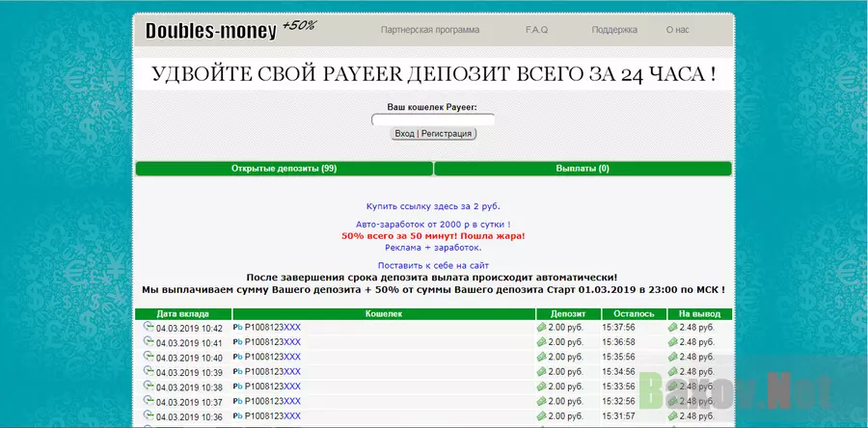The image size is (868, 428).
Task: Open the F.A.Q menu item
Action: click(536, 30)
